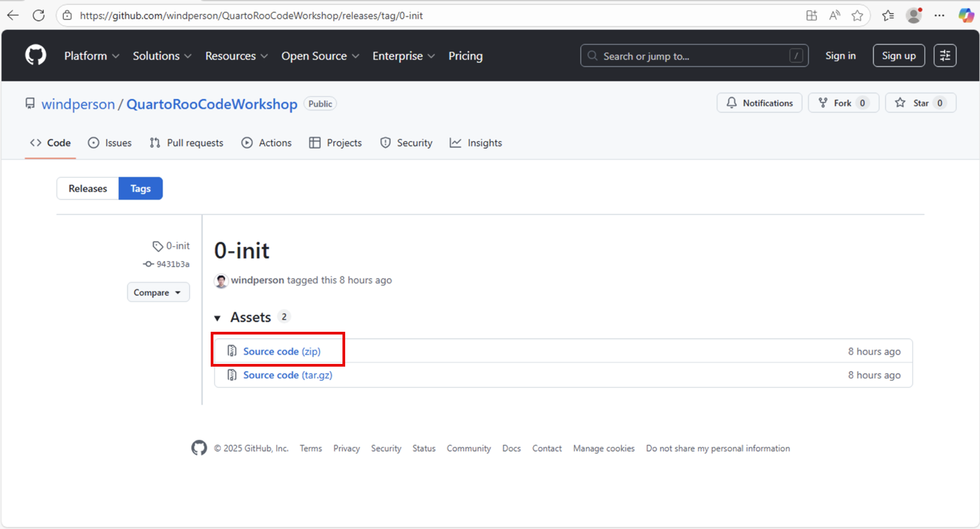Click the browser back arrow
The height and width of the screenshot is (529, 980).
coord(13,15)
